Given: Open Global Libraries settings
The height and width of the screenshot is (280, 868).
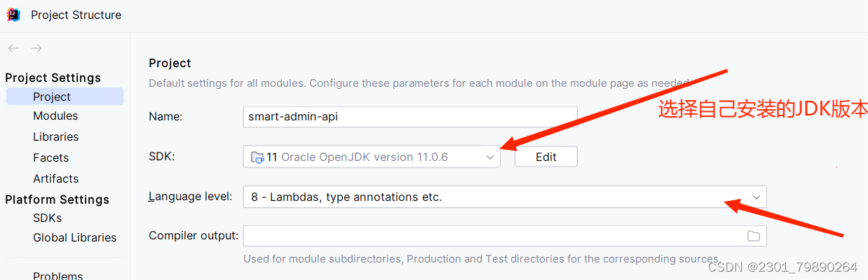Looking at the screenshot, I should tap(74, 238).
